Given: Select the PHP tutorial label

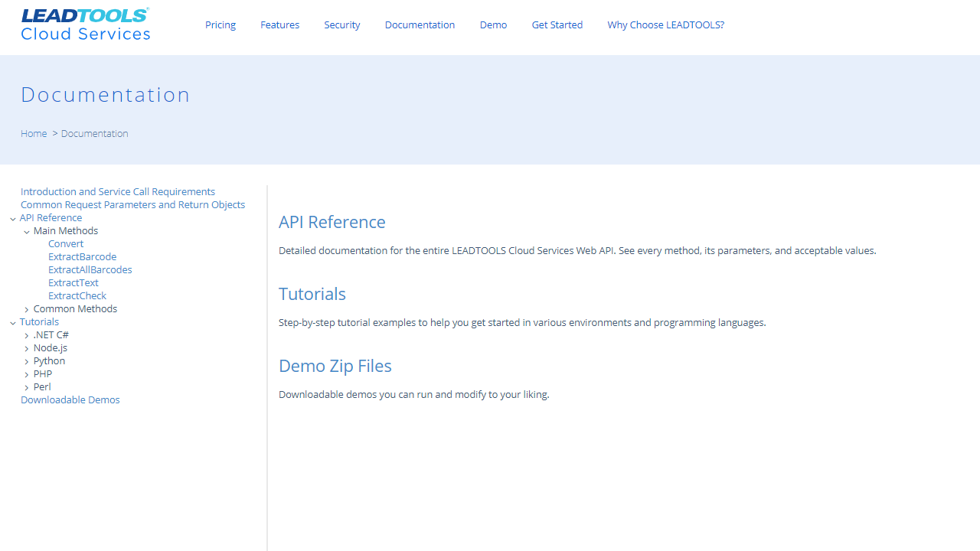Looking at the screenshot, I should tap(43, 373).
